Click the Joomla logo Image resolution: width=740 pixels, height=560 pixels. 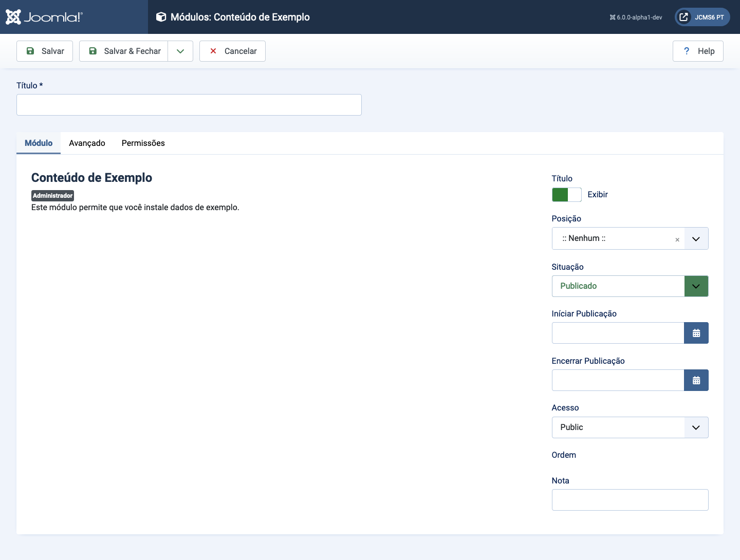[x=44, y=17]
